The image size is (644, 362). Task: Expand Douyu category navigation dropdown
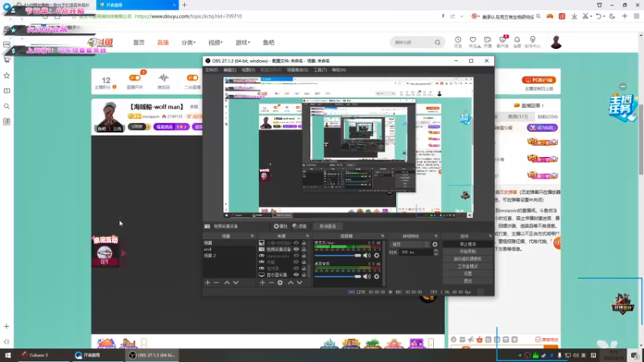click(x=188, y=43)
